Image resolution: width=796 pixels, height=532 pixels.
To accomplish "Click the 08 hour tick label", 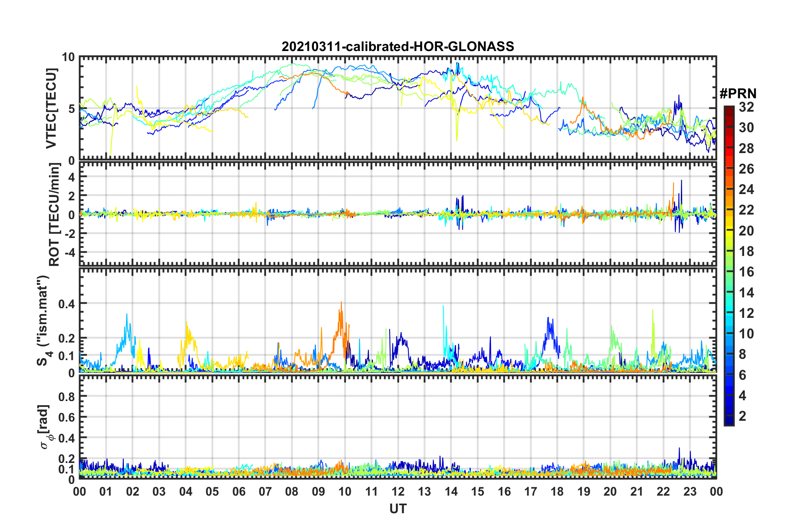I will point(292,491).
